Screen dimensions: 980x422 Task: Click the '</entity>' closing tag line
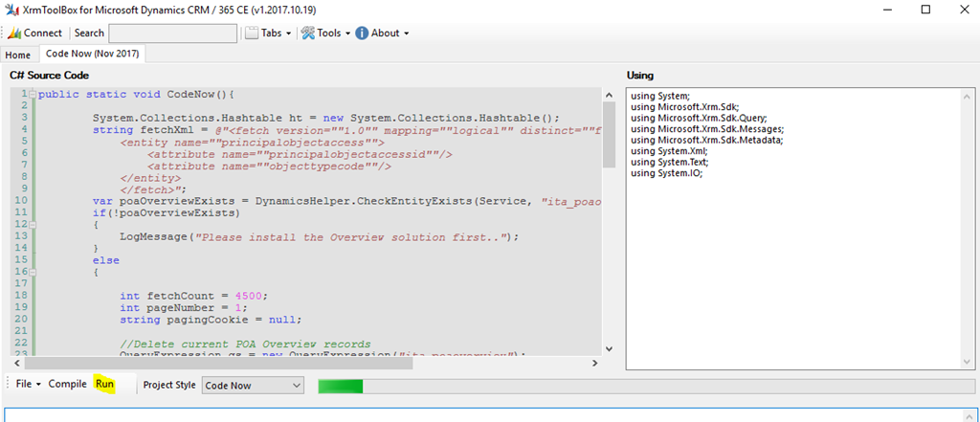150,178
